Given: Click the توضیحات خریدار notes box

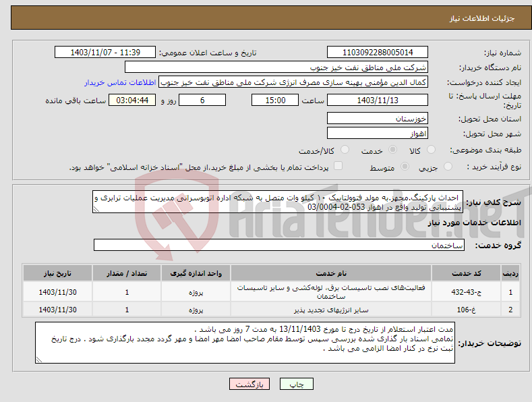Looking at the screenshot, I should click(x=245, y=343).
